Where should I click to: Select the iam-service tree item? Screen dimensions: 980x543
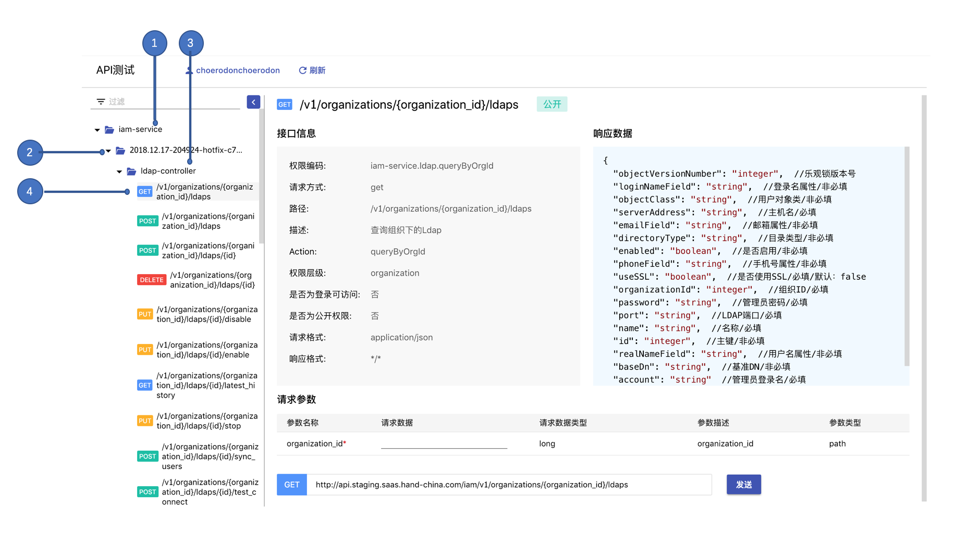[x=140, y=129]
